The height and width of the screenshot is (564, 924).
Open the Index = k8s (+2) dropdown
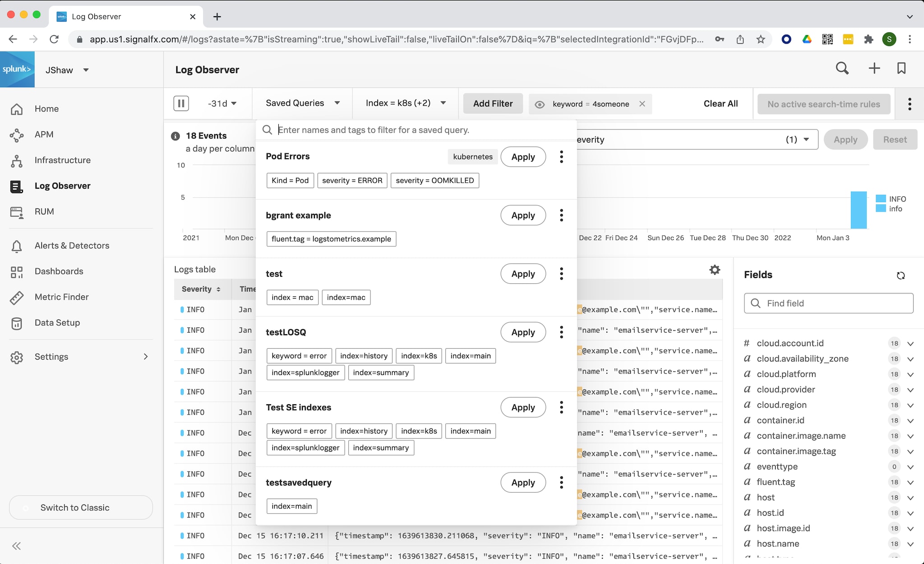point(406,103)
